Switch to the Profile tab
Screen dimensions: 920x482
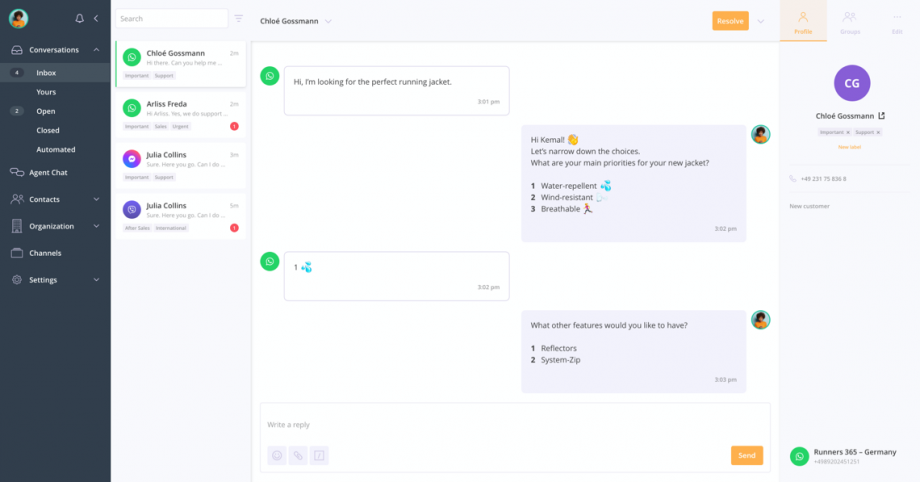tap(803, 21)
